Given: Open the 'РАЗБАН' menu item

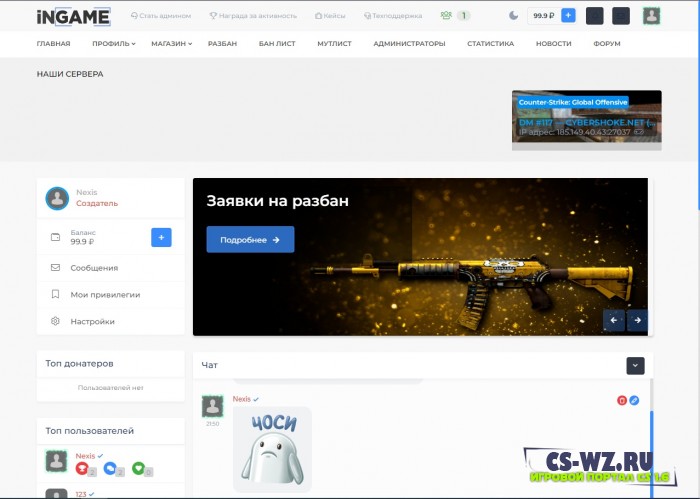Looking at the screenshot, I should pos(222,44).
